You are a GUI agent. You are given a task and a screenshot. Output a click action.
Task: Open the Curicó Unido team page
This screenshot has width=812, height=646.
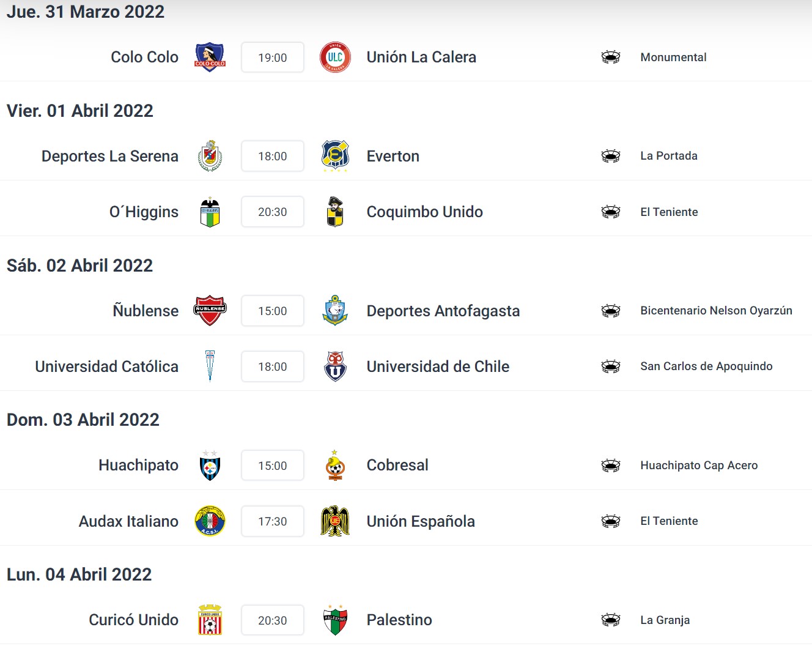(x=133, y=620)
